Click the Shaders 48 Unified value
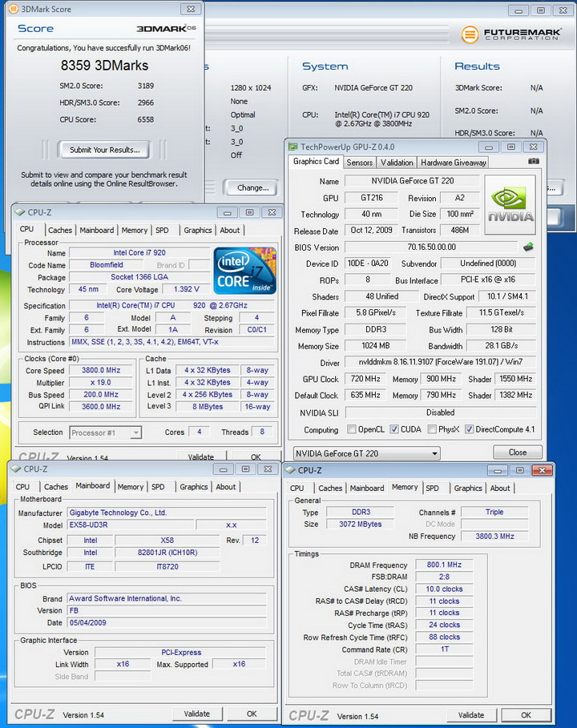Viewport: 577px width, 728px height. (381, 296)
